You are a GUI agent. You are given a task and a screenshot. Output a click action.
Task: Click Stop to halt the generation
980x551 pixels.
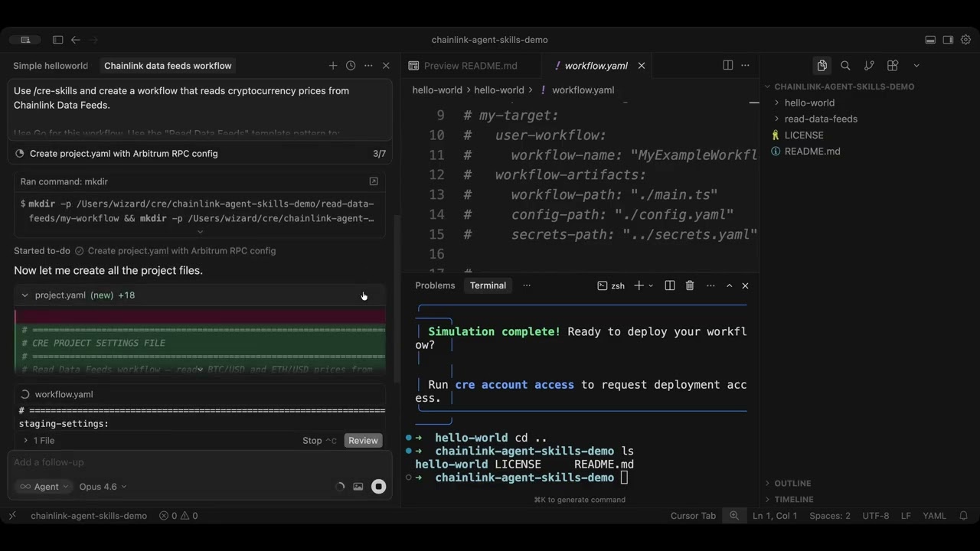pyautogui.click(x=312, y=440)
